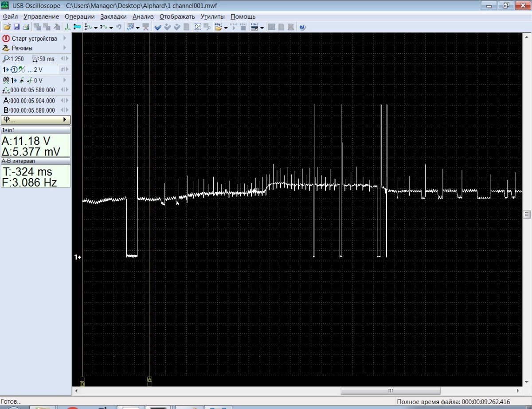Open the Файл menu
The image size is (532, 409).
10,16
